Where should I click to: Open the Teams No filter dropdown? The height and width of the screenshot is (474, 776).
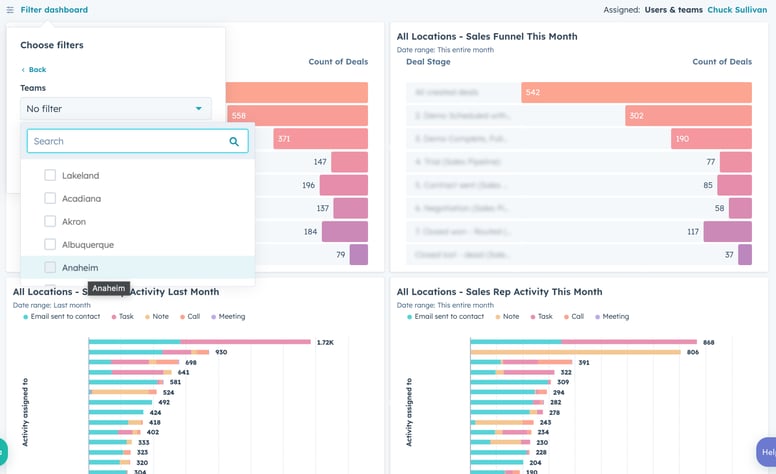[x=116, y=109]
